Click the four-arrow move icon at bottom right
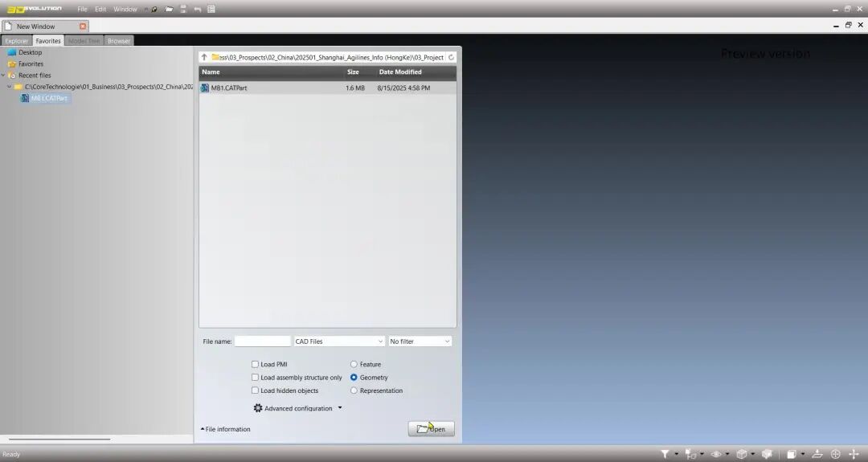The width and height of the screenshot is (868, 462). 854,454
